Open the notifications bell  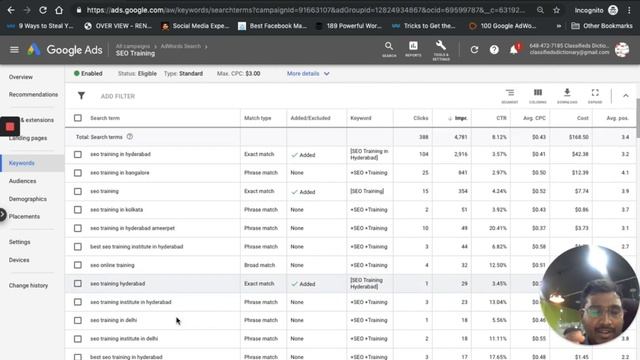[x=514, y=49]
